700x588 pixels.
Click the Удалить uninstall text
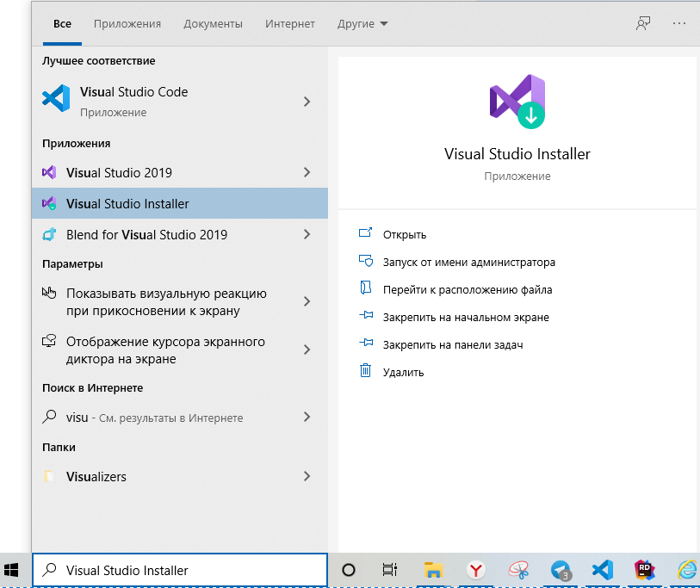click(403, 373)
